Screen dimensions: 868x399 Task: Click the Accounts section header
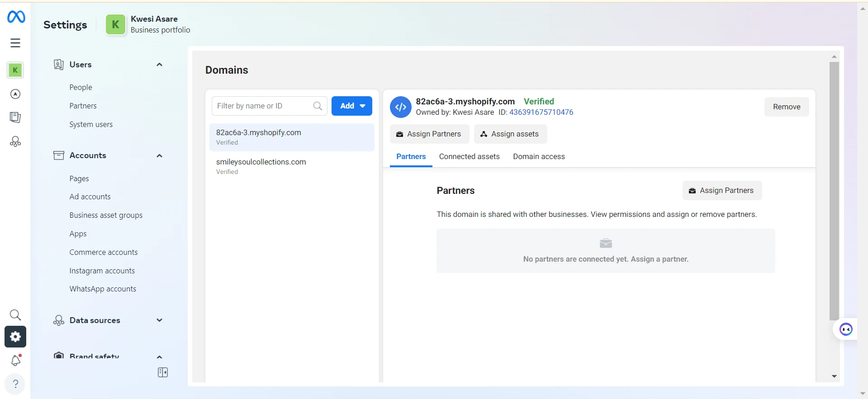coord(109,155)
